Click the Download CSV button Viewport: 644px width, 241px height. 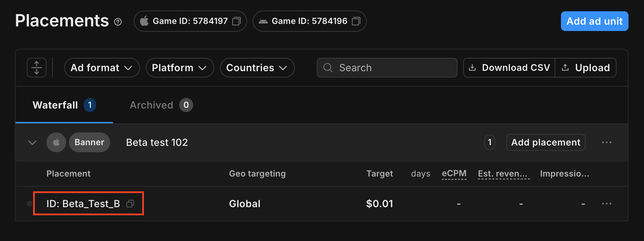pos(509,68)
